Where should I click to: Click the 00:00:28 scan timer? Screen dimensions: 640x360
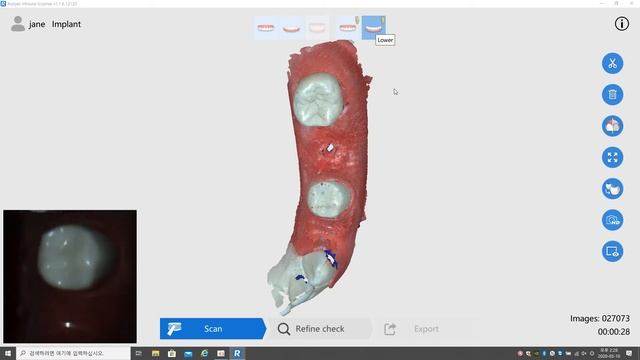pos(613,332)
